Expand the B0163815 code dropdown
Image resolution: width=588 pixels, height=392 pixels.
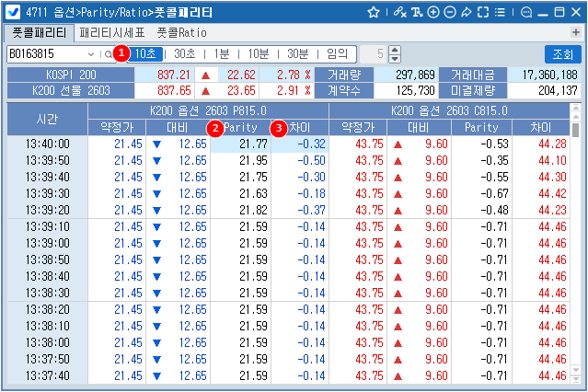point(90,53)
